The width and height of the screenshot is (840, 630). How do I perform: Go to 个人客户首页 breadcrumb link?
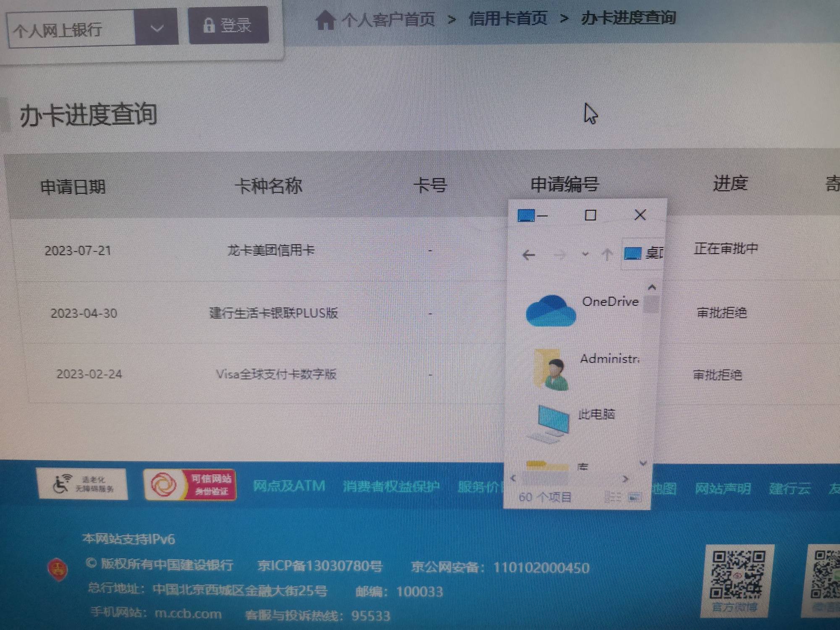tap(388, 19)
